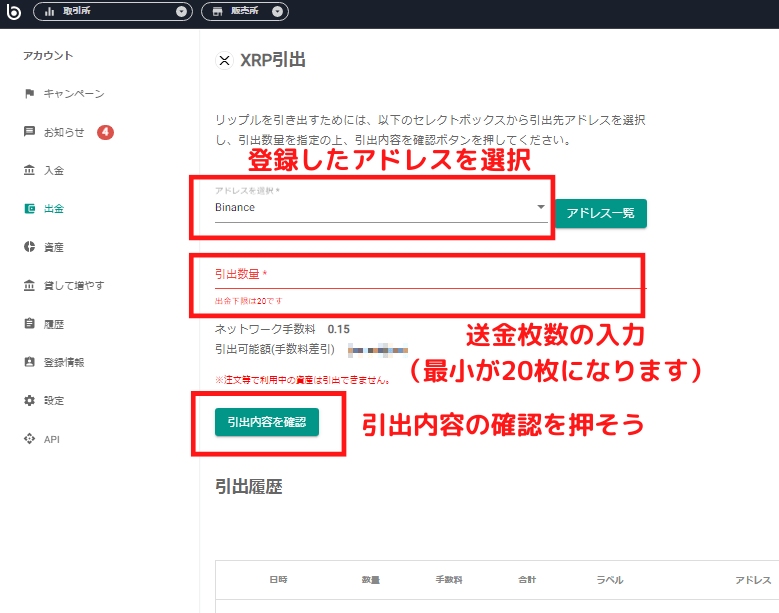Click the 引出数量 input field
Image resolution: width=779 pixels, height=613 pixels.
420,275
